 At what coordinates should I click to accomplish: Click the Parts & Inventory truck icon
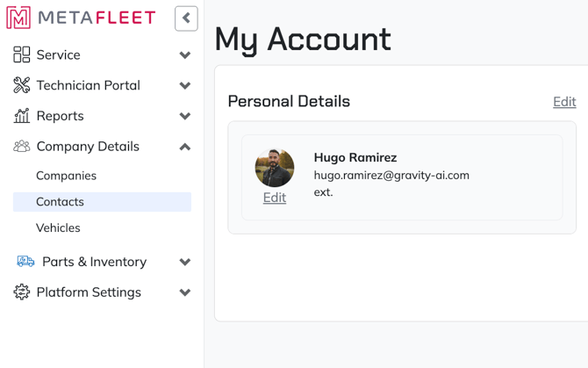pyautogui.click(x=26, y=262)
